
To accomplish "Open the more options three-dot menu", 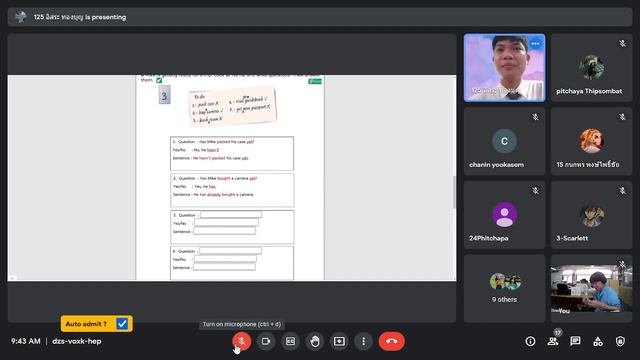I will click(363, 341).
